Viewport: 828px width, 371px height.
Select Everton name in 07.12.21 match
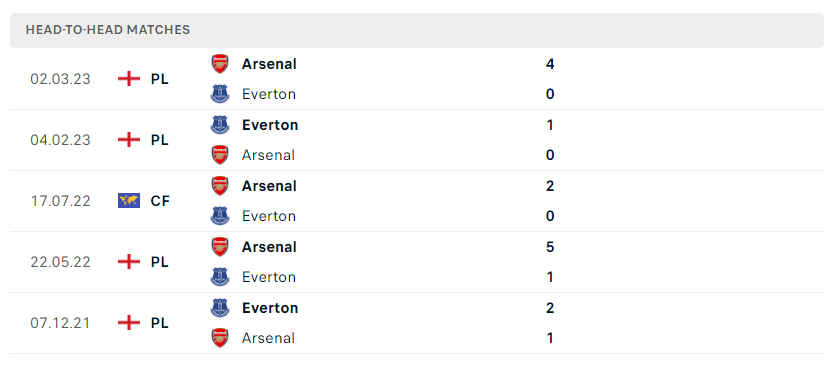point(270,308)
